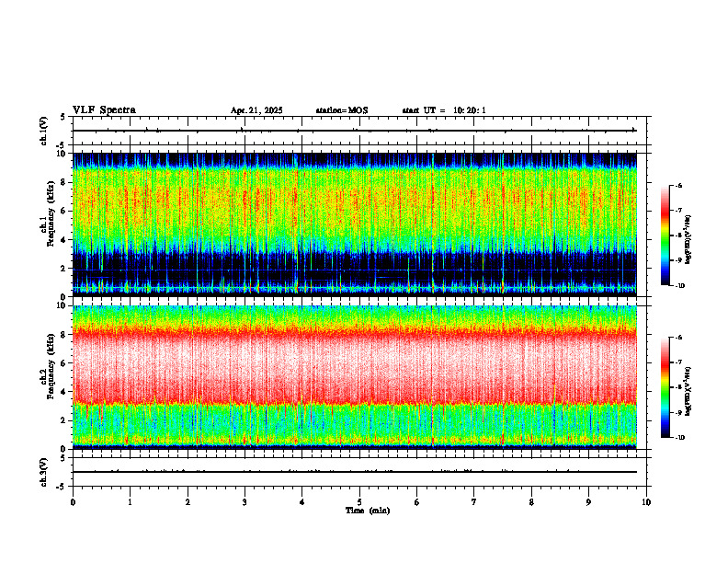
Task: Click the ch.3 bottom waveform trace panel
Action: point(359,472)
